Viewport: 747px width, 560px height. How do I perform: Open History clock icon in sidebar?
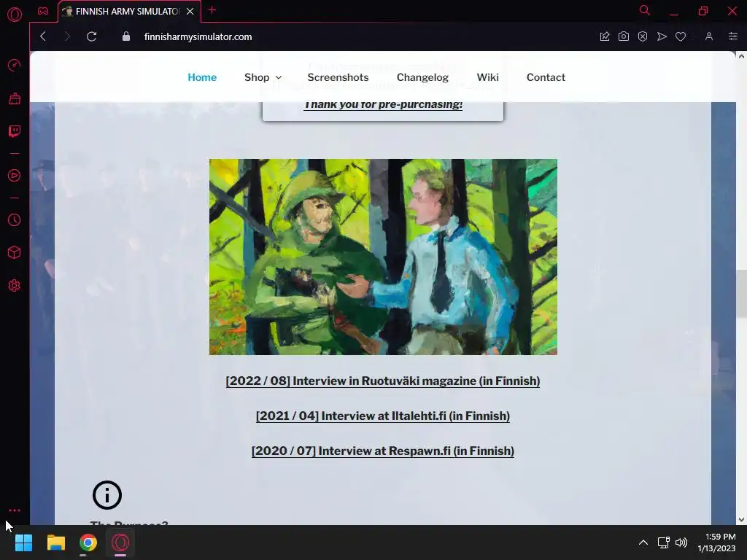click(15, 219)
